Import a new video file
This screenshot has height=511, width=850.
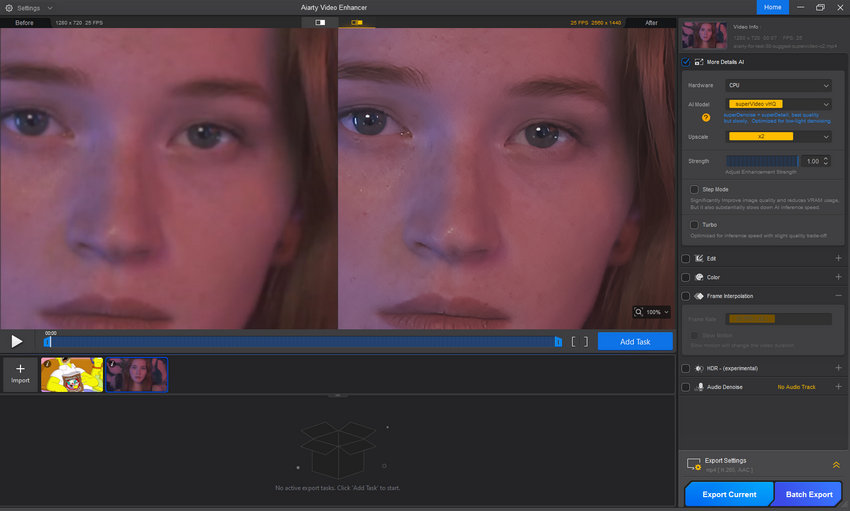point(20,374)
